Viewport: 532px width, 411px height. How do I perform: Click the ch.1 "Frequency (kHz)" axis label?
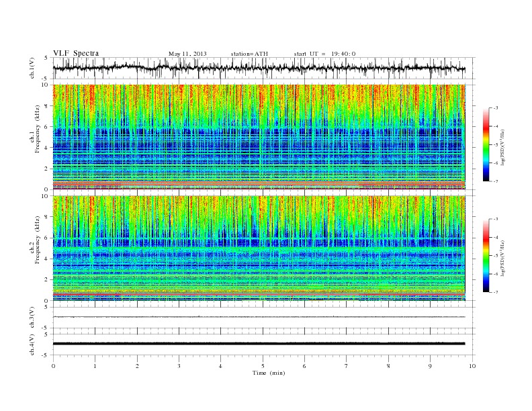pos(38,129)
